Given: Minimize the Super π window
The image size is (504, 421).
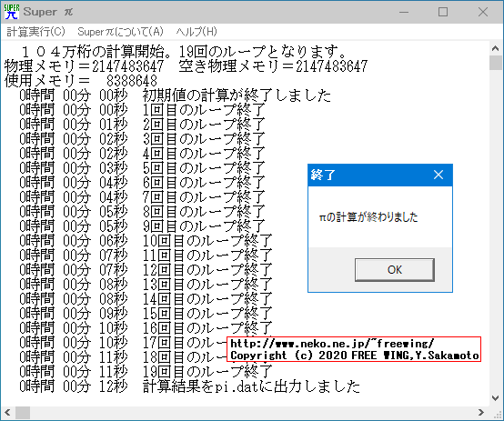Looking at the screenshot, I should pyautogui.click(x=404, y=12).
